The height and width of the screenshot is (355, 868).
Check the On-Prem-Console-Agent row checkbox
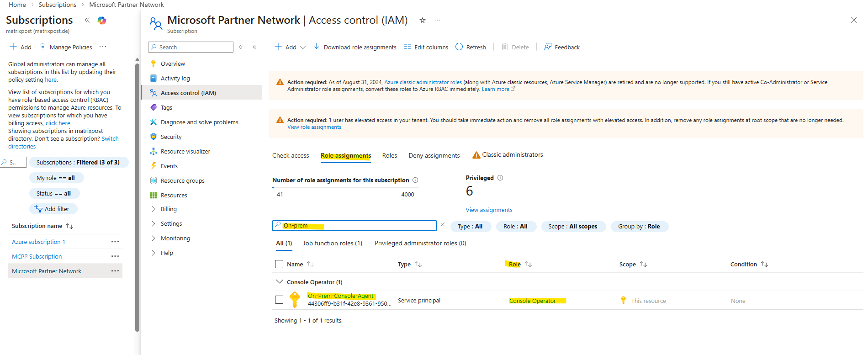point(279,300)
